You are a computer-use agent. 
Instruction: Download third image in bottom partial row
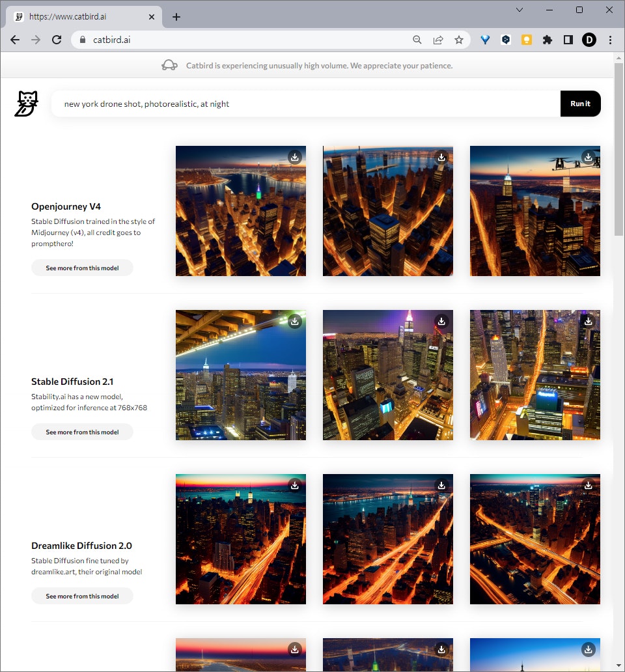point(589,650)
